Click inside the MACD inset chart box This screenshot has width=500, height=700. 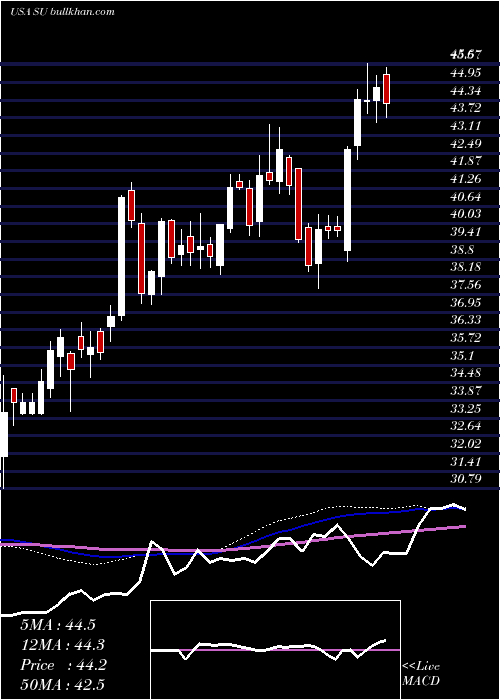[x=275, y=650]
